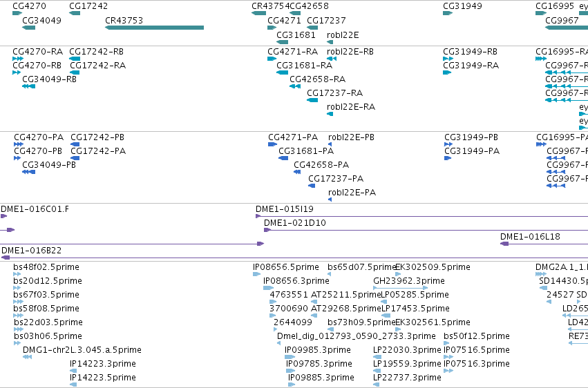Select BAC clone DME1-021D10 arrow

click(x=267, y=230)
